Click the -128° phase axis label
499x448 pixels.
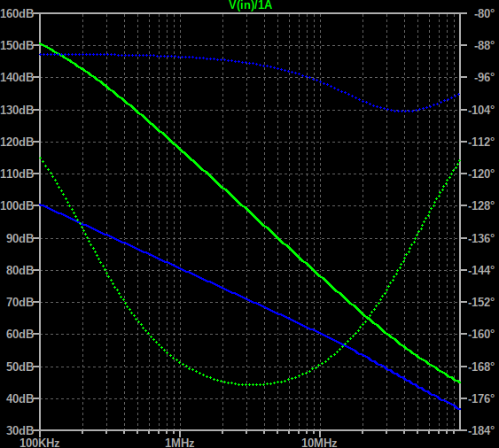point(481,205)
